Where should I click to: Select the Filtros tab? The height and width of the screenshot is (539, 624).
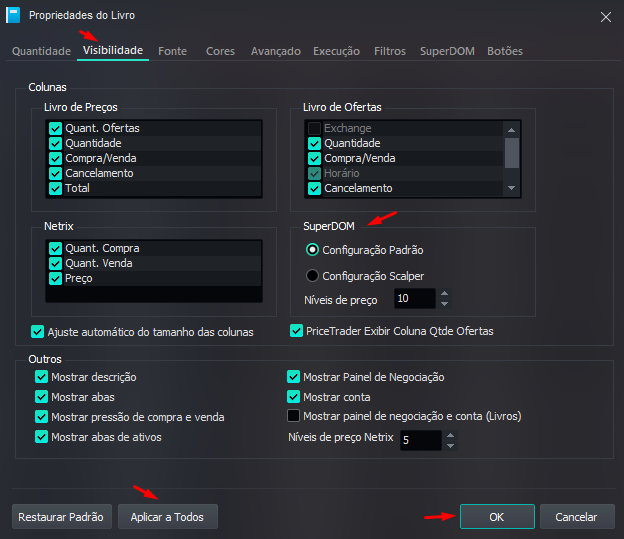coord(390,51)
